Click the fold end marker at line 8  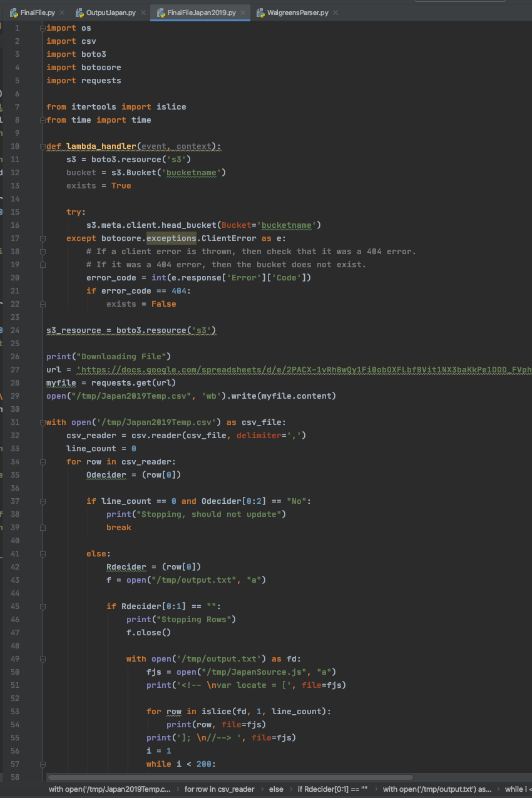43,120
